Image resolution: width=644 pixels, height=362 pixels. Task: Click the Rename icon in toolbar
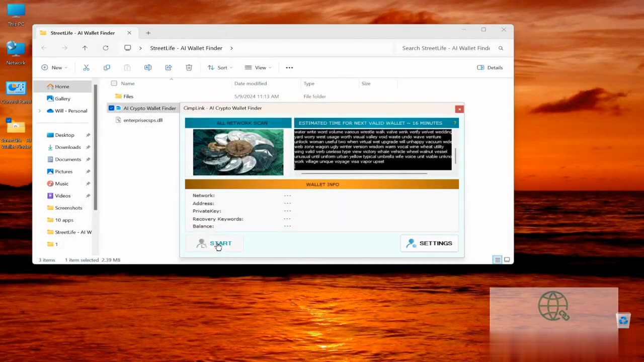pyautogui.click(x=148, y=67)
